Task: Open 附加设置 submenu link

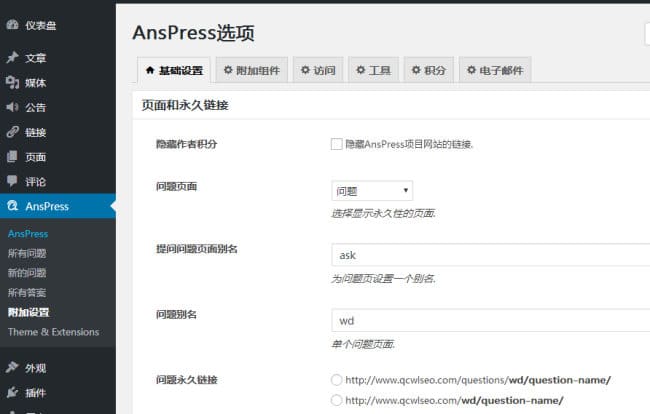Action: point(28,312)
